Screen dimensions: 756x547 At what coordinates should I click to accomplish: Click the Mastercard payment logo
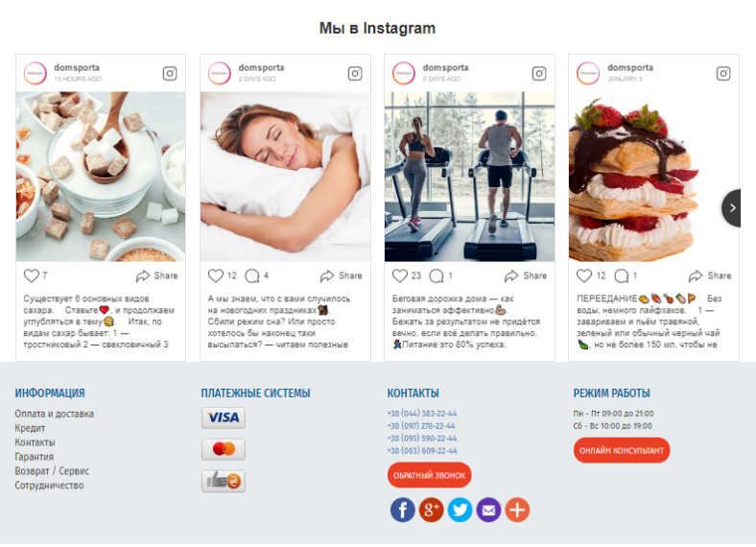coord(224,449)
